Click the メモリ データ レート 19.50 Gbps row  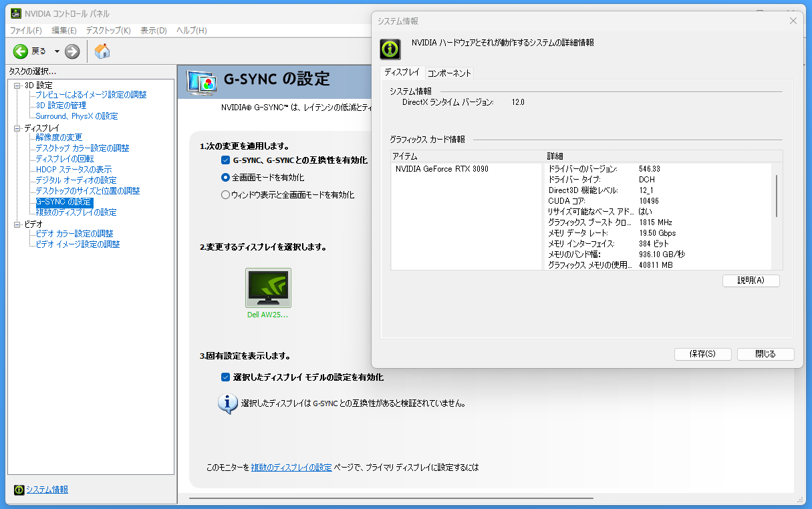click(x=658, y=233)
